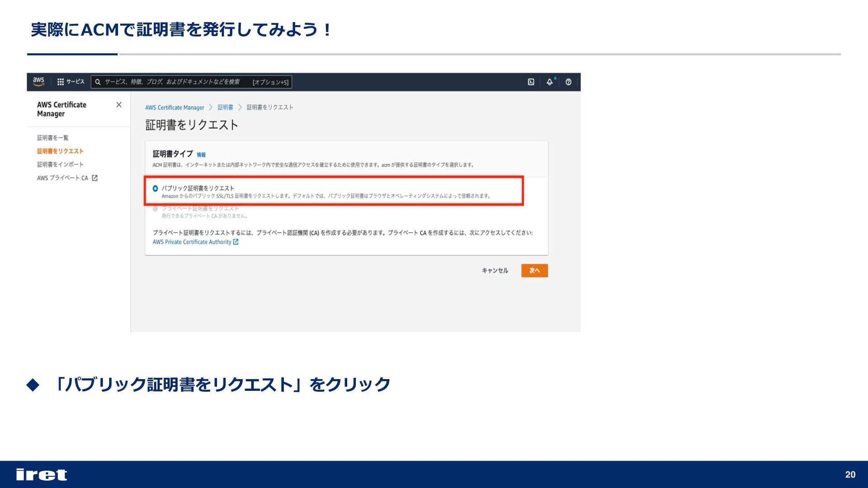Image resolution: width=868 pixels, height=488 pixels.
Task: Click the slide page number 20
Action: point(850,474)
